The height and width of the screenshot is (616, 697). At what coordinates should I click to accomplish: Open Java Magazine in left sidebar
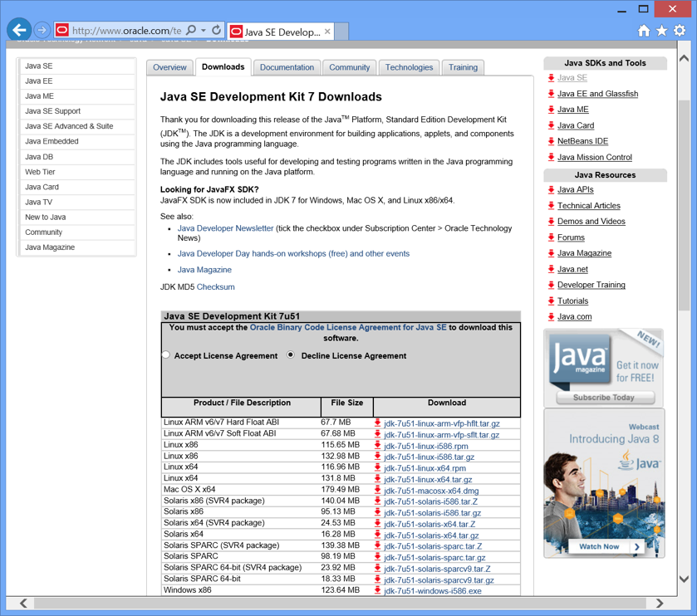(77, 247)
